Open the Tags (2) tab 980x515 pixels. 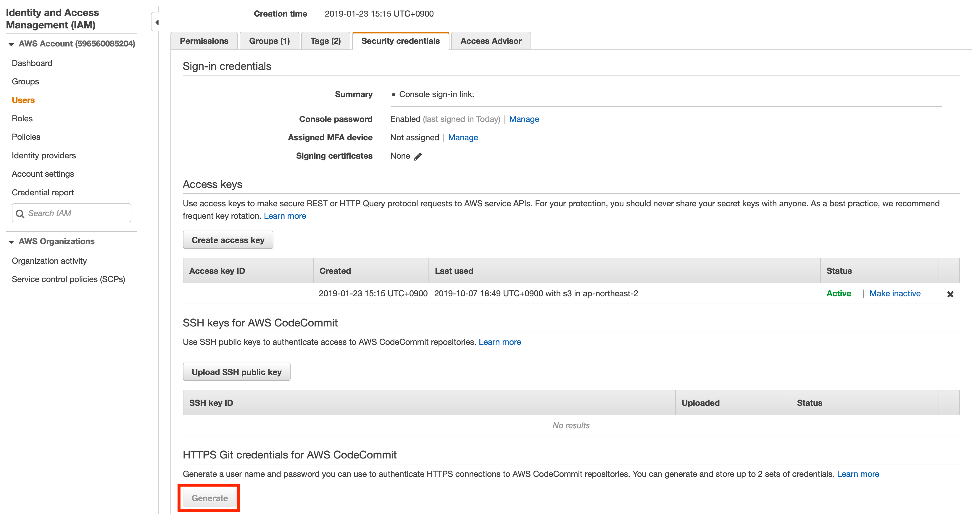click(x=325, y=41)
